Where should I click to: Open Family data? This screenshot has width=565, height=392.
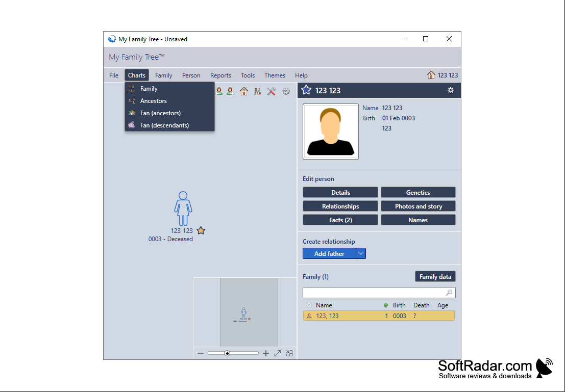(435, 276)
